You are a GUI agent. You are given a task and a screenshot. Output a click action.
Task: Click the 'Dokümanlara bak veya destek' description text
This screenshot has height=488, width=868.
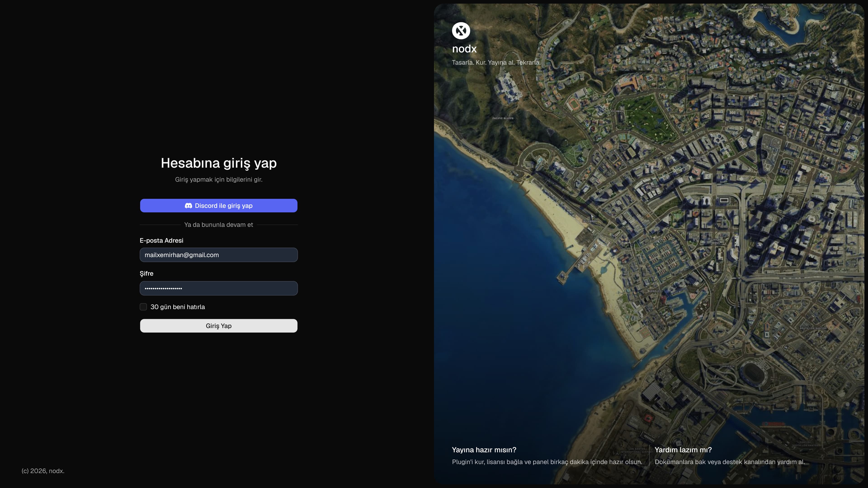coord(730,462)
